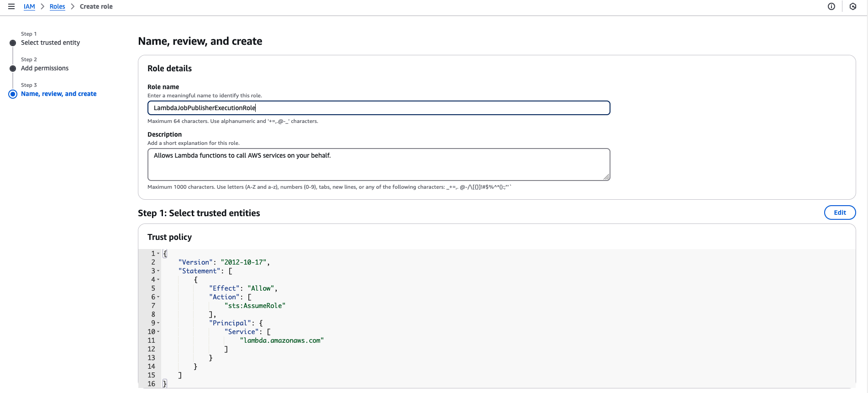868x393 pixels.
Task: Click the Description text area
Action: [379, 165]
